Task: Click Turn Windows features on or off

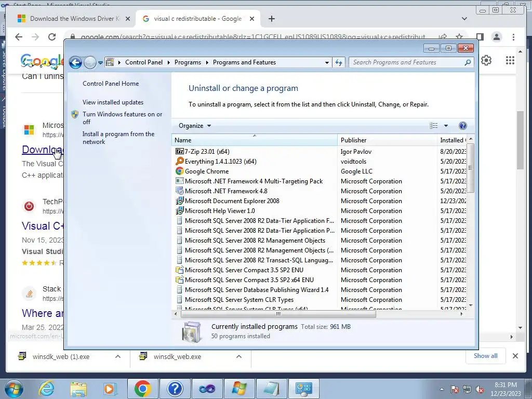Action: (x=122, y=118)
